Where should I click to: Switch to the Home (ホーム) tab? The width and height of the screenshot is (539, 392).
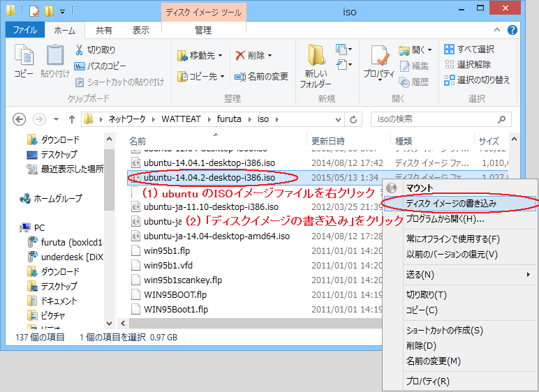click(64, 31)
